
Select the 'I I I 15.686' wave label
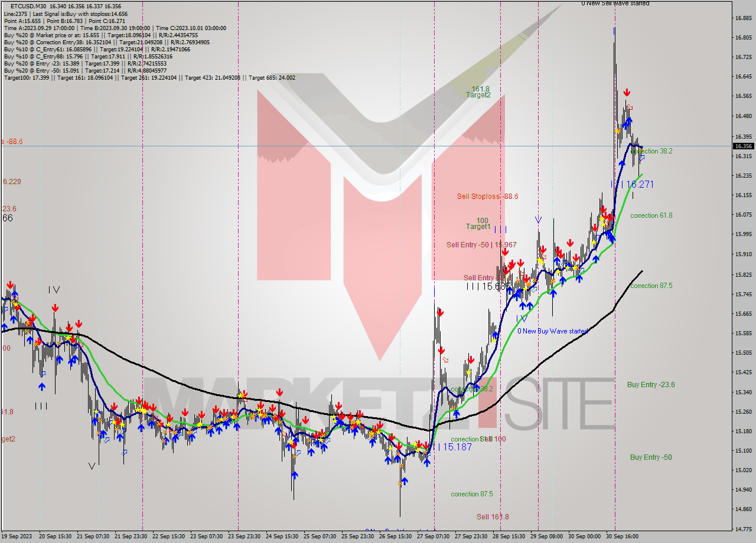point(487,286)
